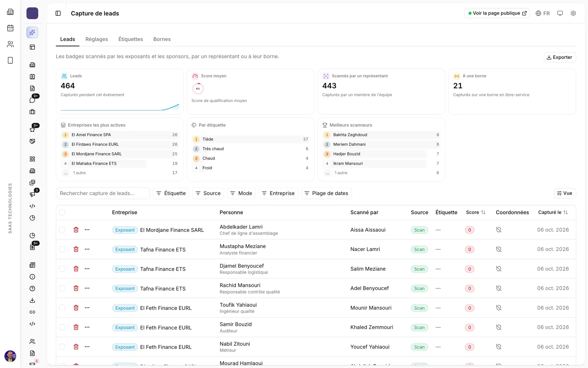Viewport: 588px width, 368px height.
Task: Check the Rachid Mansouri row checkbox
Action: tap(62, 288)
